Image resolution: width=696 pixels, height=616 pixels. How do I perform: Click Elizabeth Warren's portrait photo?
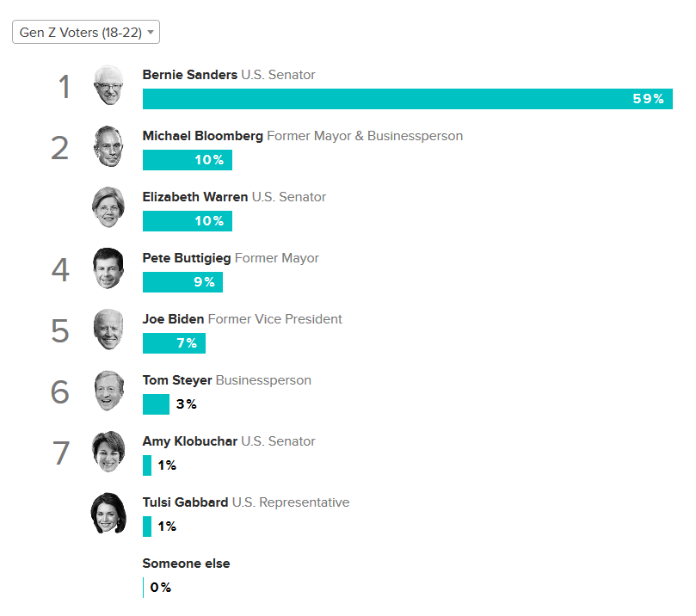(x=108, y=207)
